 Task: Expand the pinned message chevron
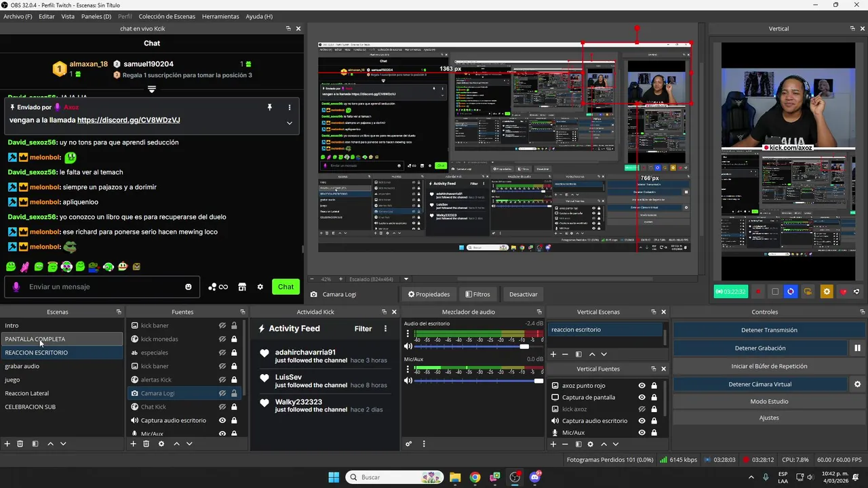tap(290, 123)
